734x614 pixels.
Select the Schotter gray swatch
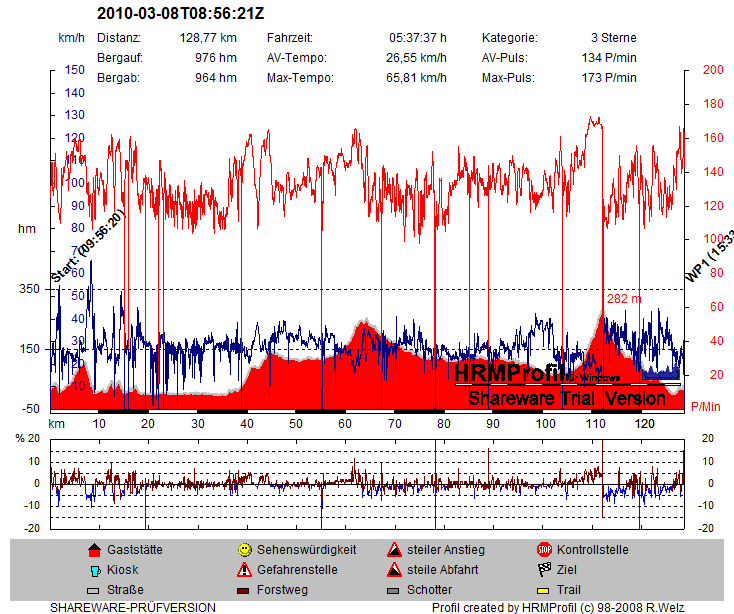394,590
